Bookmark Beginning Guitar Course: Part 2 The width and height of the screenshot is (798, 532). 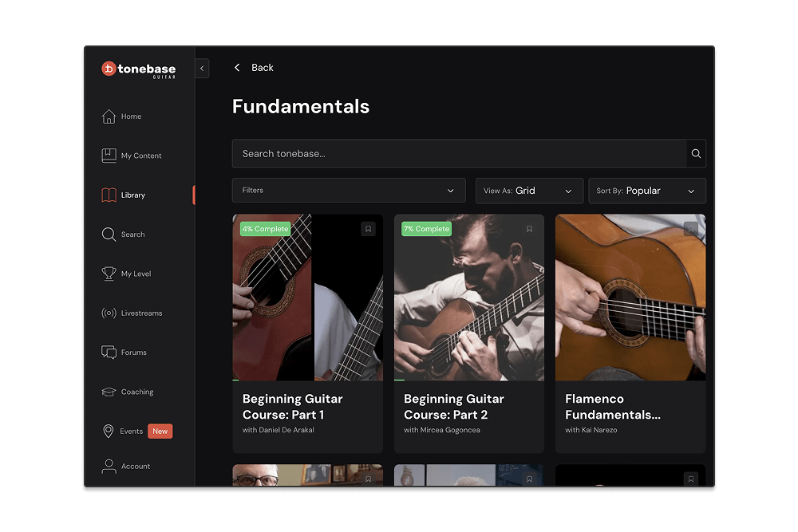[x=529, y=229]
